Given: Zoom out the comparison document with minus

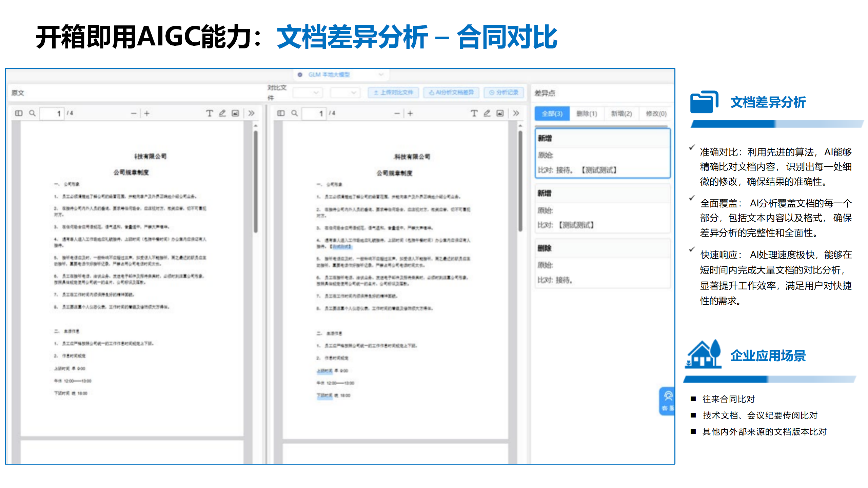Looking at the screenshot, I should point(397,113).
